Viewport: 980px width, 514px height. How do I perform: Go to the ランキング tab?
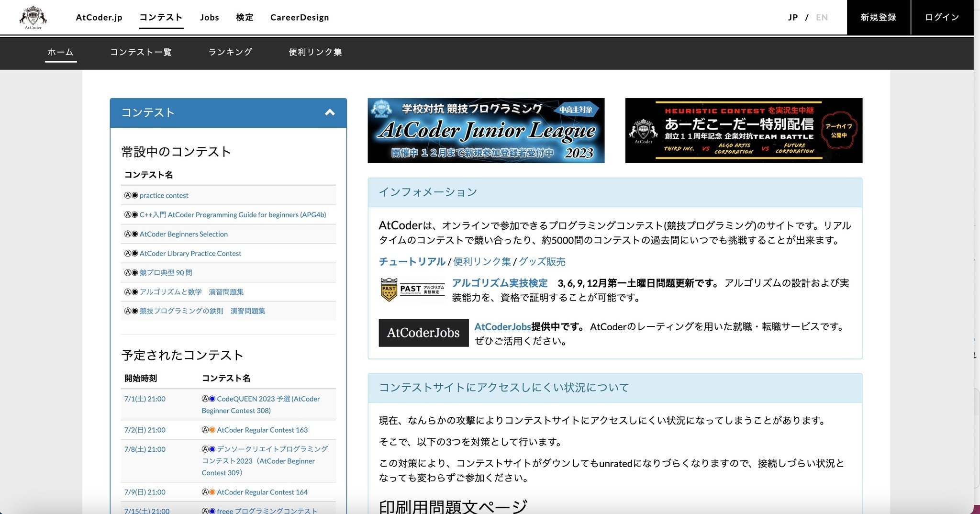point(230,52)
